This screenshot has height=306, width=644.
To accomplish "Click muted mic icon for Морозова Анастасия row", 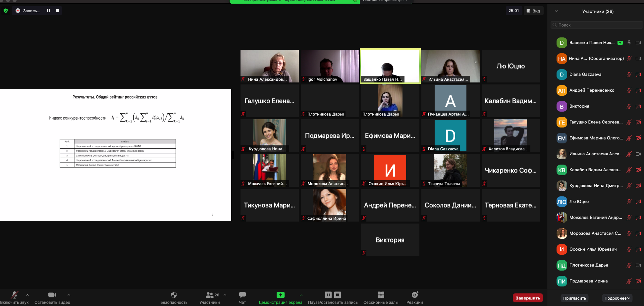I will 629,233.
